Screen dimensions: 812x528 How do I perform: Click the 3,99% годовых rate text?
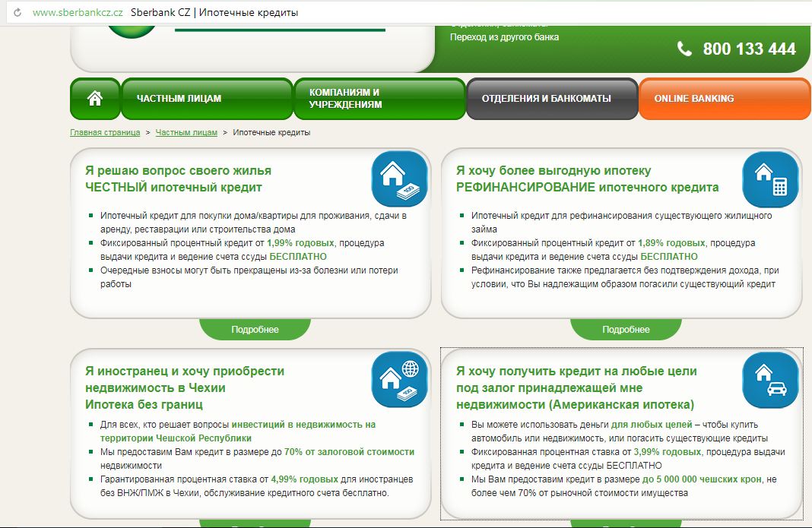(x=668, y=452)
